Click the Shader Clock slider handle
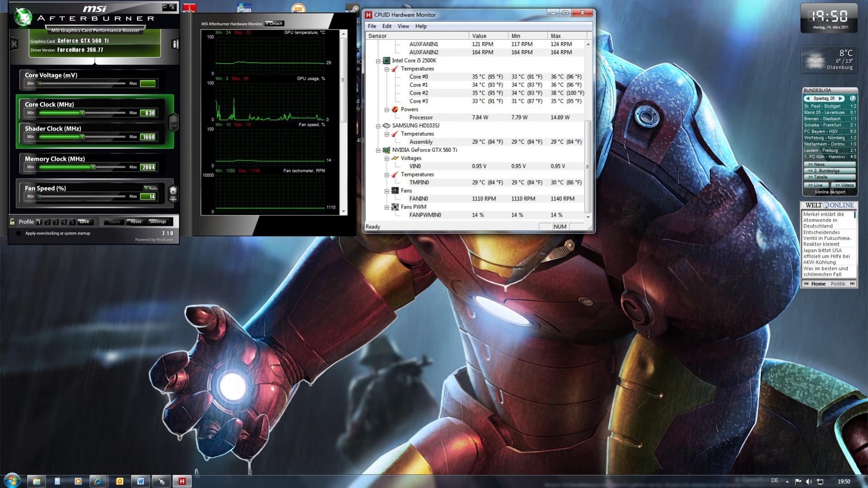Screen dimensions: 868x488 point(82,137)
